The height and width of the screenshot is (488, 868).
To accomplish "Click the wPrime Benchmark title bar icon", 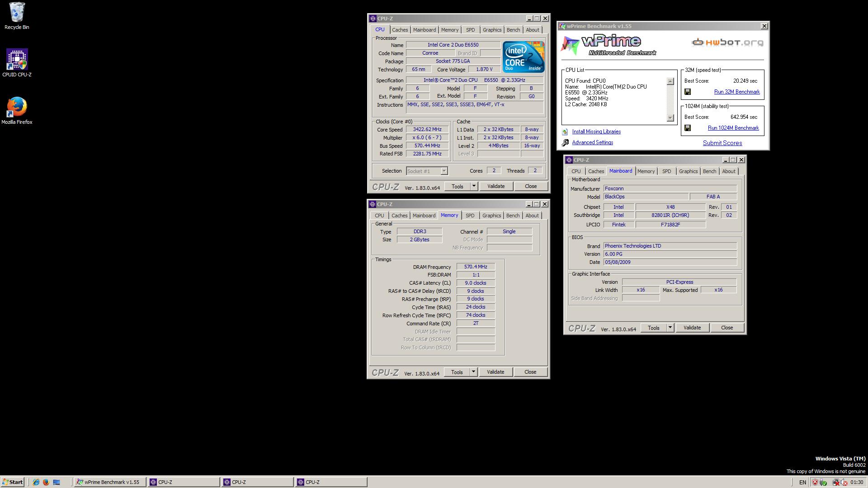I will click(x=562, y=26).
